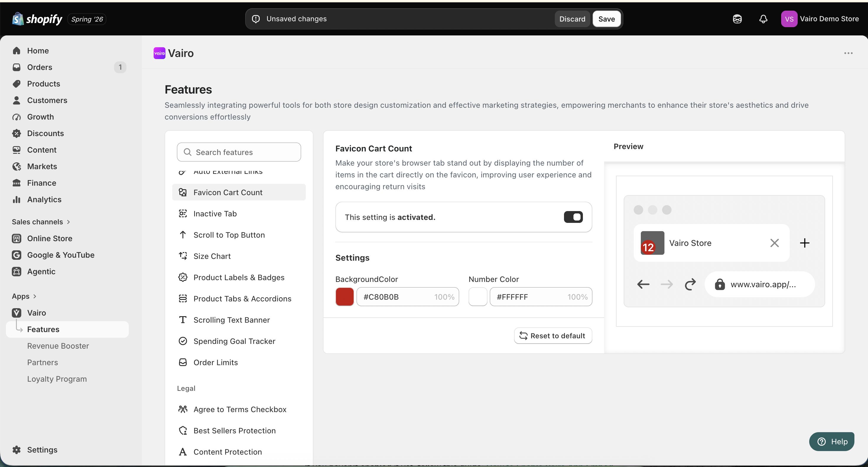Click the Search features input field
Screen dimensions: 868x467
[239, 152]
